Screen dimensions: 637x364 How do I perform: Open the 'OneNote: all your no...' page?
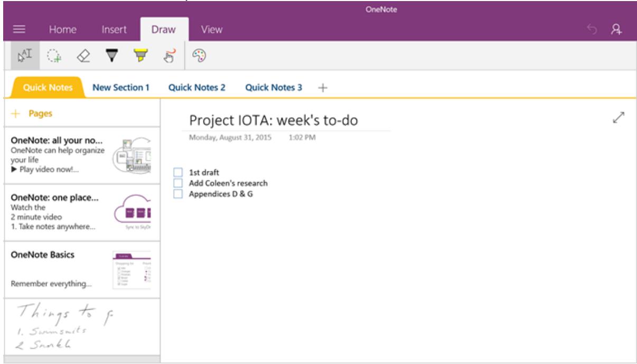[x=82, y=156]
